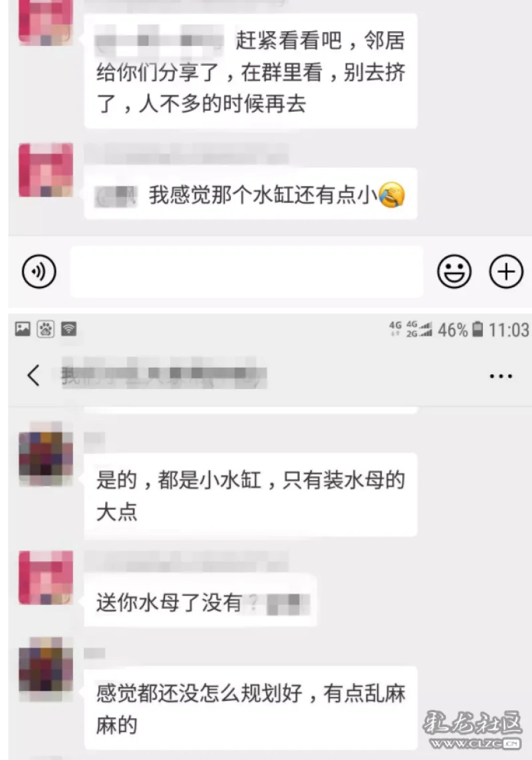
Task: Tap the blurred group chat title
Action: [x=164, y=374]
